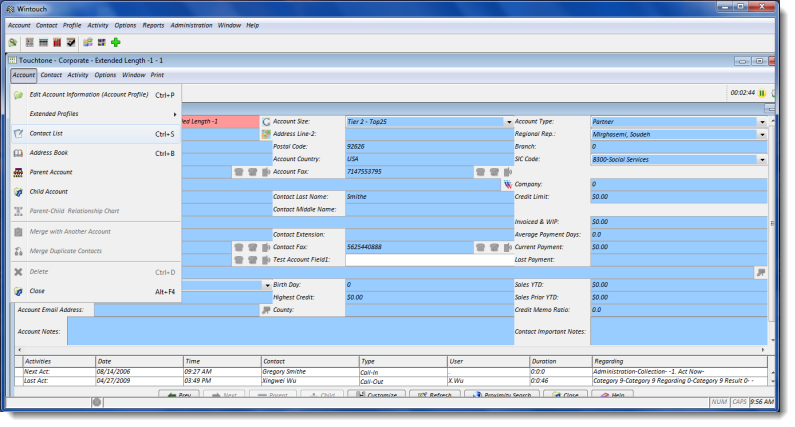The image size is (795, 427).
Task: Click the colorful grid toolbar icon
Action: [x=102, y=43]
